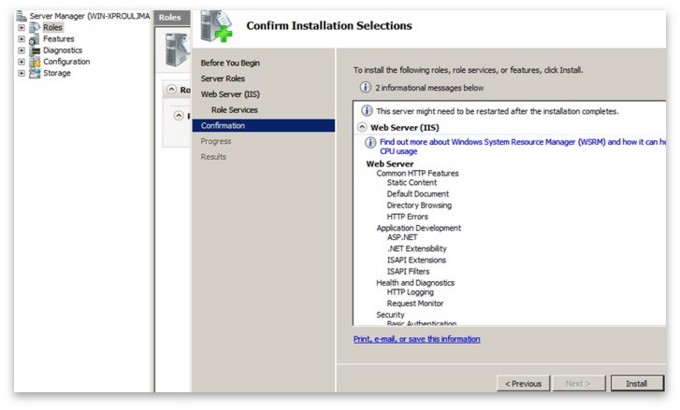Click the Confirm Installation Selections title

[329, 26]
